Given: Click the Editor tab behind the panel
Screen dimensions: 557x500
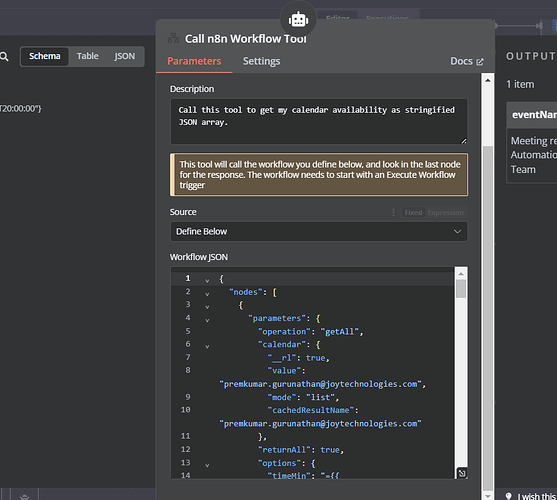Looking at the screenshot, I should click(338, 17).
